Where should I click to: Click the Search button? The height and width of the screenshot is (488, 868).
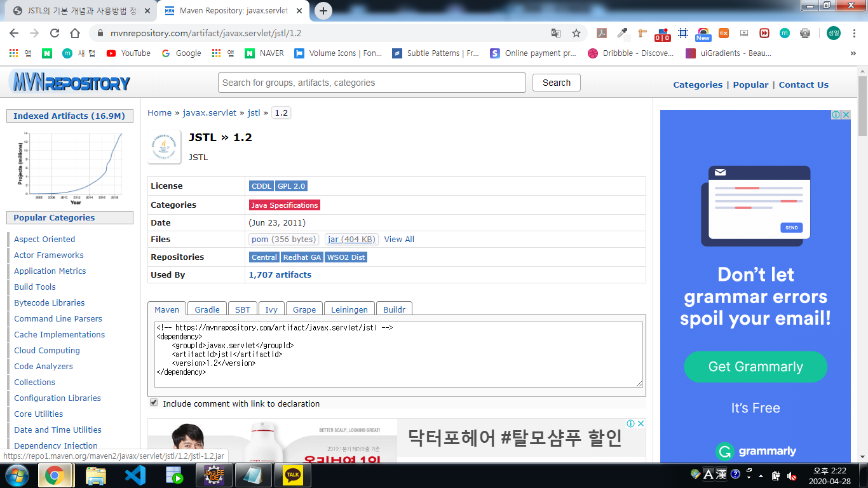coord(557,83)
